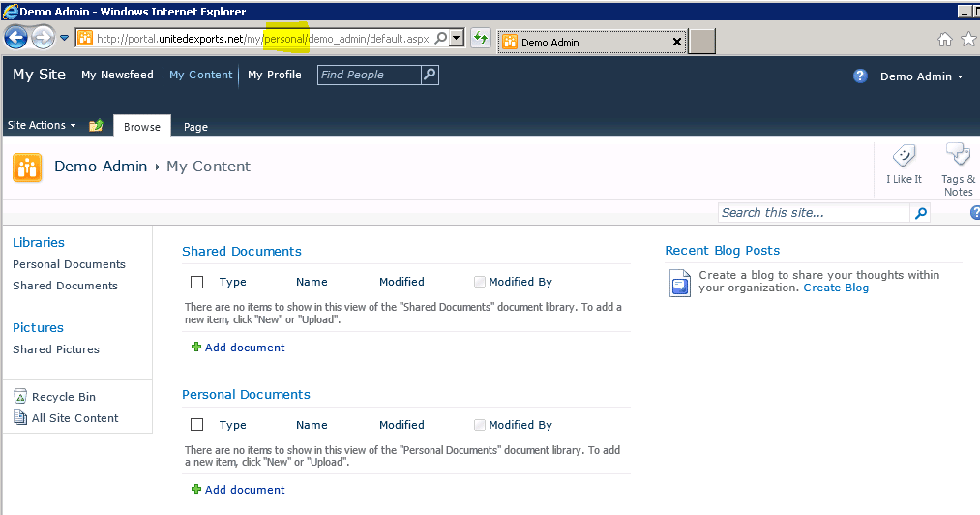Click the Search this site input field
This screenshot has height=515, width=980.
point(814,213)
